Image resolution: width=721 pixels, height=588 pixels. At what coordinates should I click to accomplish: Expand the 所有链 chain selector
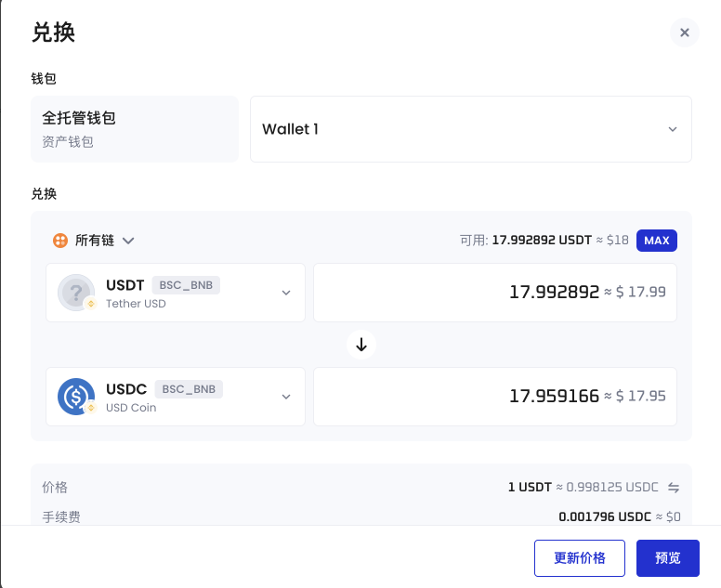(x=93, y=241)
